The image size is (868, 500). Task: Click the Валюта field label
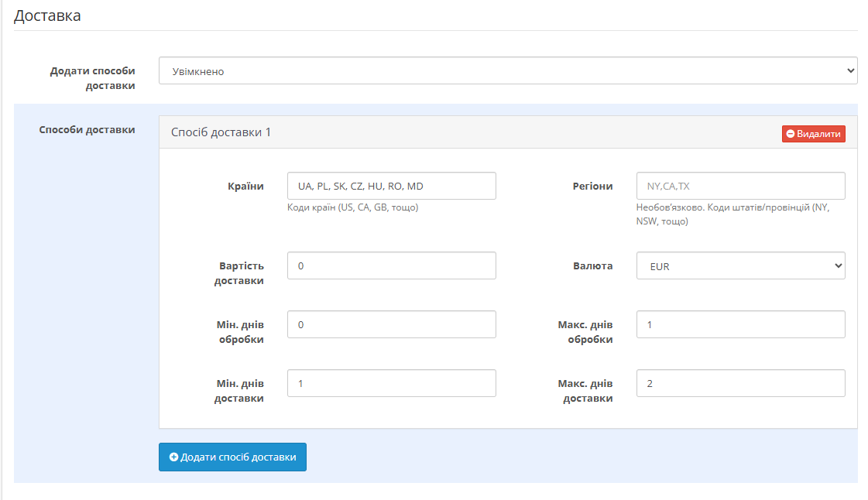point(592,265)
